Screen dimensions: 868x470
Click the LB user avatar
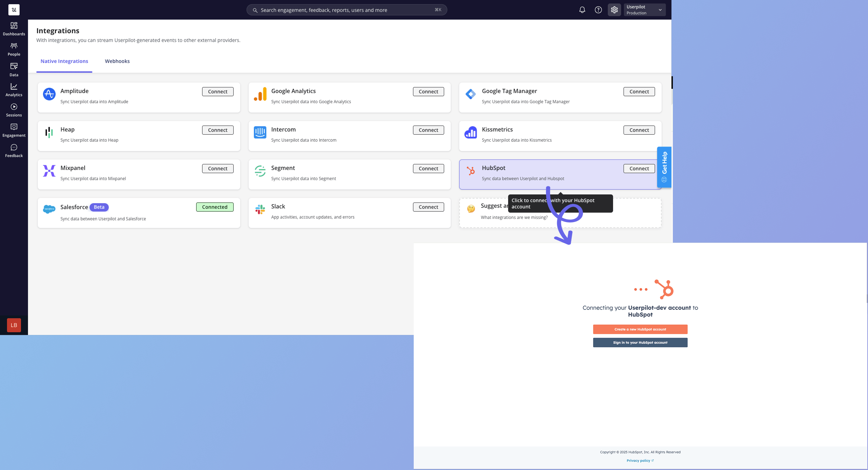[14, 325]
